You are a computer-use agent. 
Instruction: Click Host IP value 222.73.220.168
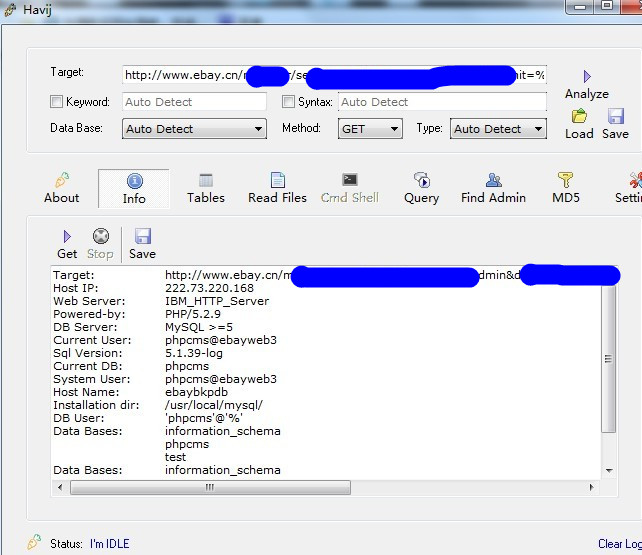tap(209, 288)
